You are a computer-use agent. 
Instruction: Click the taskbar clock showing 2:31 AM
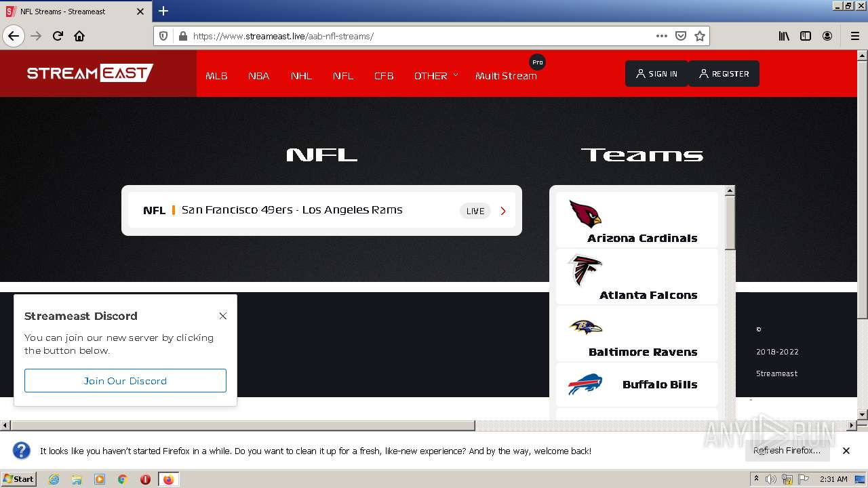833,479
